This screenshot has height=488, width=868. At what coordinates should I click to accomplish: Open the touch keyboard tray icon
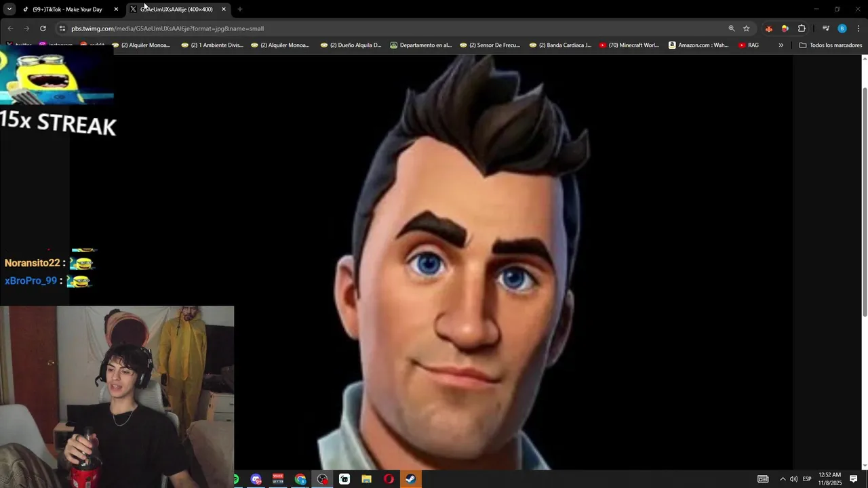(763, 479)
